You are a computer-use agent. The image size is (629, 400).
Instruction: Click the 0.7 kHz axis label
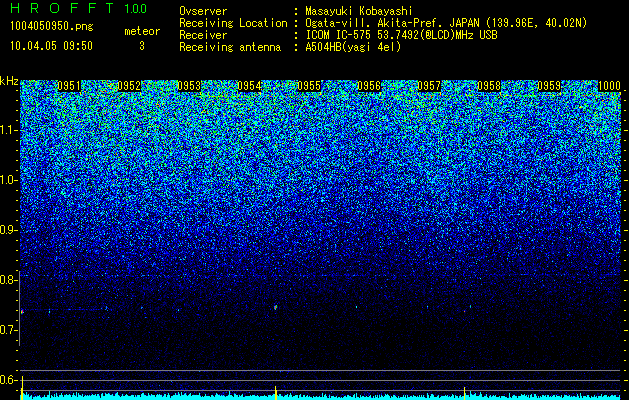(9, 330)
